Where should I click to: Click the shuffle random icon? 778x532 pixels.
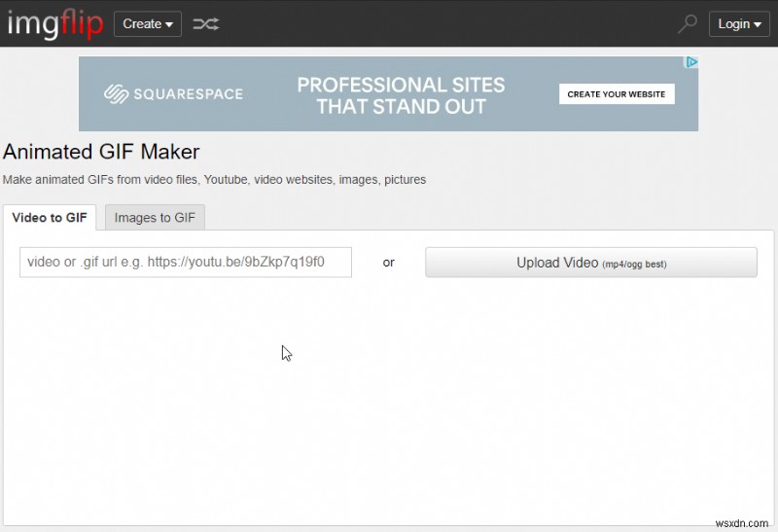[206, 23]
